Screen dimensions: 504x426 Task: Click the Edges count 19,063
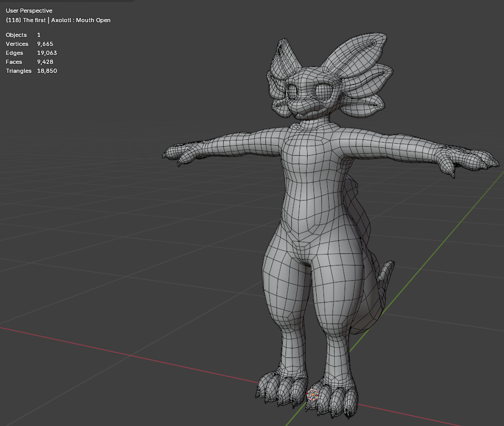click(x=47, y=53)
